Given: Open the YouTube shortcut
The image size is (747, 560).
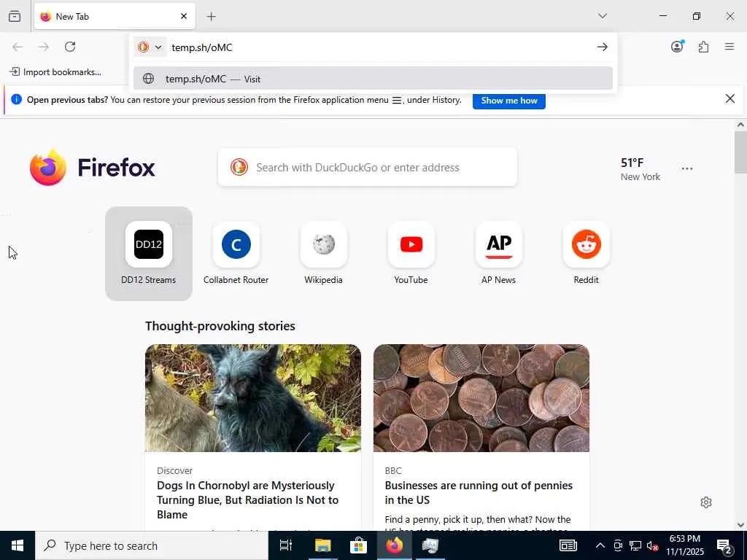Looking at the screenshot, I should [411, 253].
